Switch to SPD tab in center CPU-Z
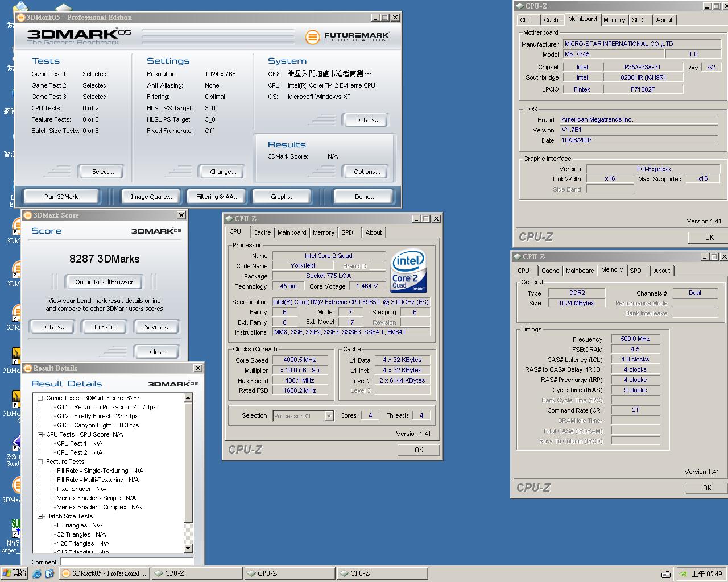Screen dimensions: 728x582 pos(348,232)
